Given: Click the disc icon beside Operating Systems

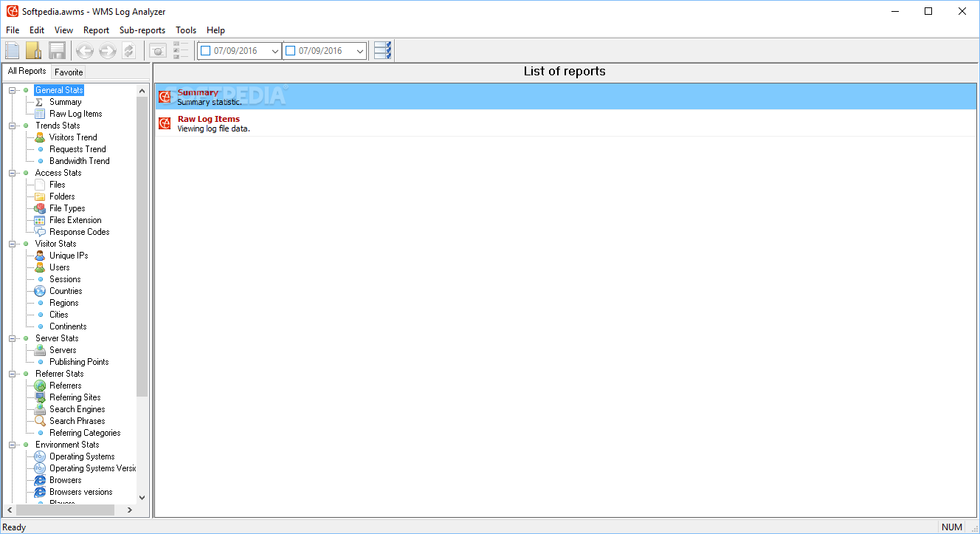Looking at the screenshot, I should pyautogui.click(x=40, y=456).
